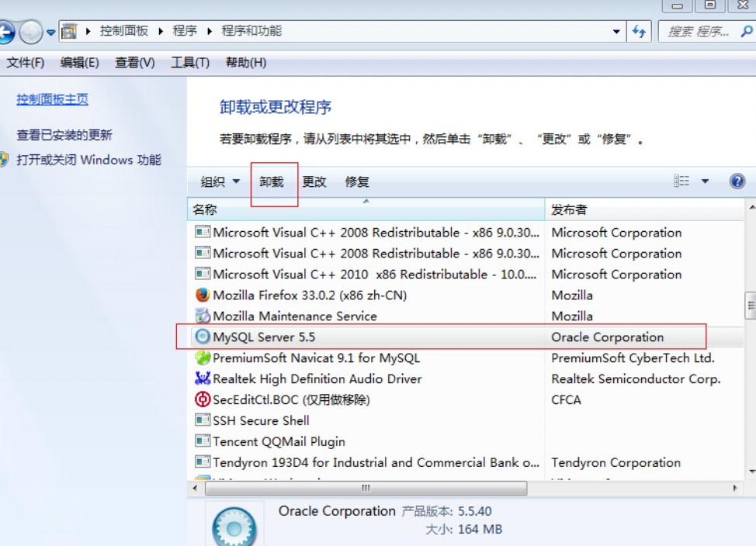Click 程序和功能 in the address breadcrumb
Screen dimensions: 756x546
(251, 31)
